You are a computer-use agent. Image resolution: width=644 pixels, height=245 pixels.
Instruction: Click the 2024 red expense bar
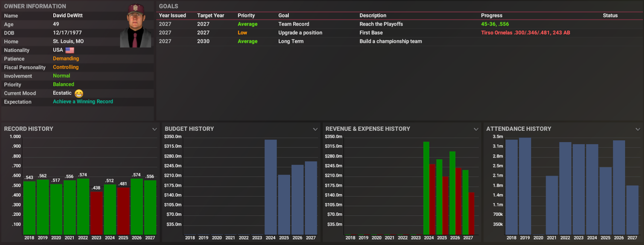pos(433,199)
